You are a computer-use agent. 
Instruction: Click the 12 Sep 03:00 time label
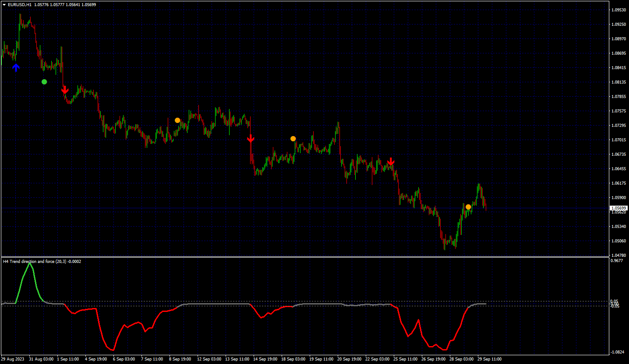[209, 359]
